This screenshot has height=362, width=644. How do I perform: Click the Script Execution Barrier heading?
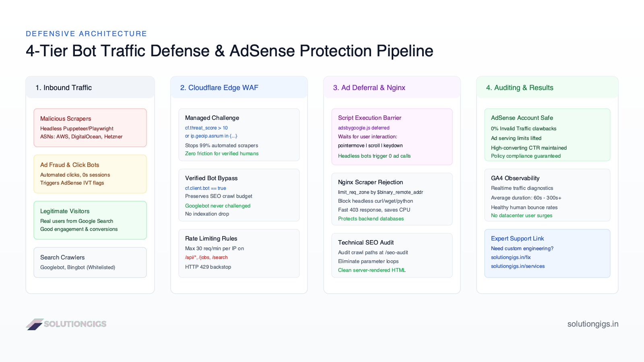[369, 118]
